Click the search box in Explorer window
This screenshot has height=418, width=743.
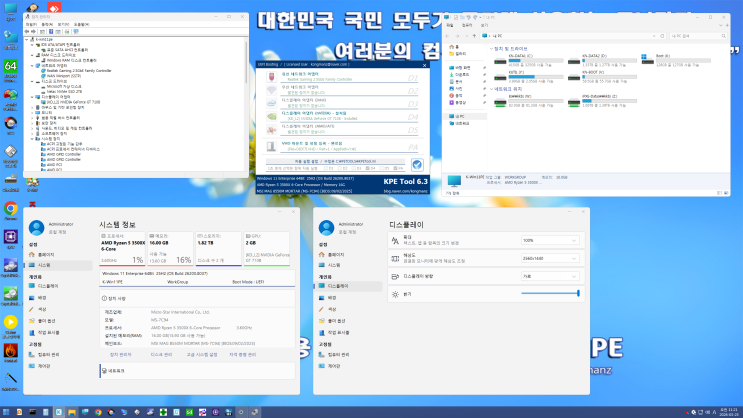[698, 36]
